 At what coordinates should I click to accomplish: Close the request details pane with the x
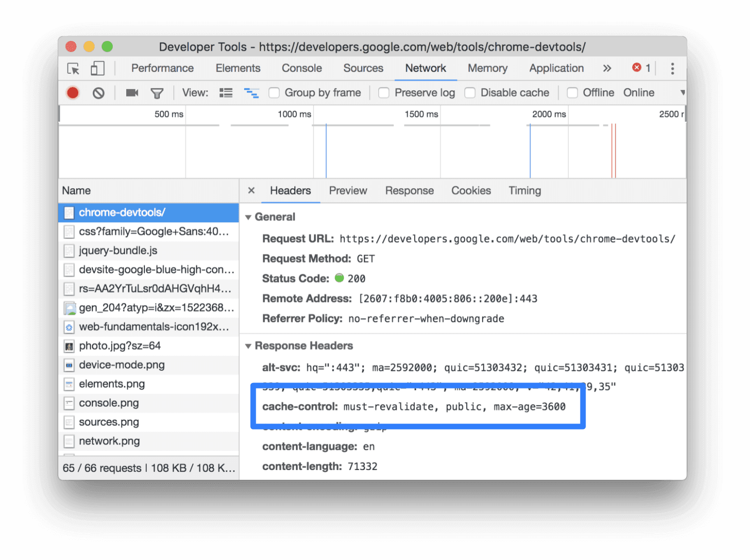[x=251, y=191]
